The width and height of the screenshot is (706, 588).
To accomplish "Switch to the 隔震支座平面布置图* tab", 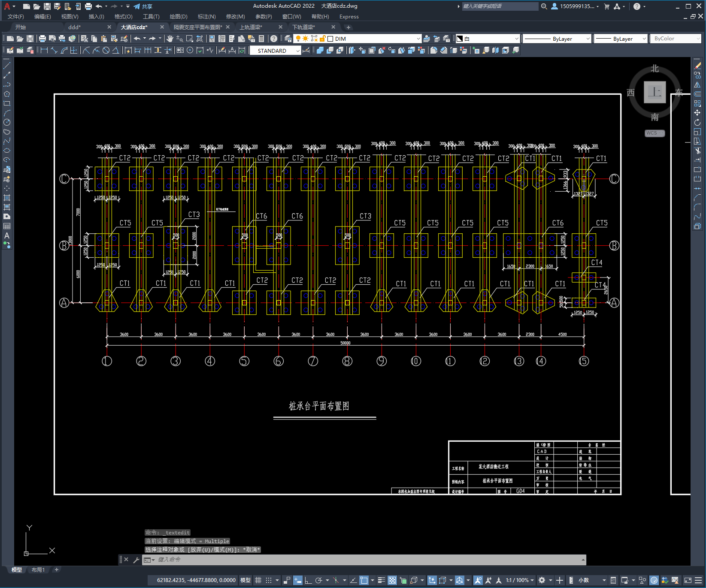I will tap(198, 27).
